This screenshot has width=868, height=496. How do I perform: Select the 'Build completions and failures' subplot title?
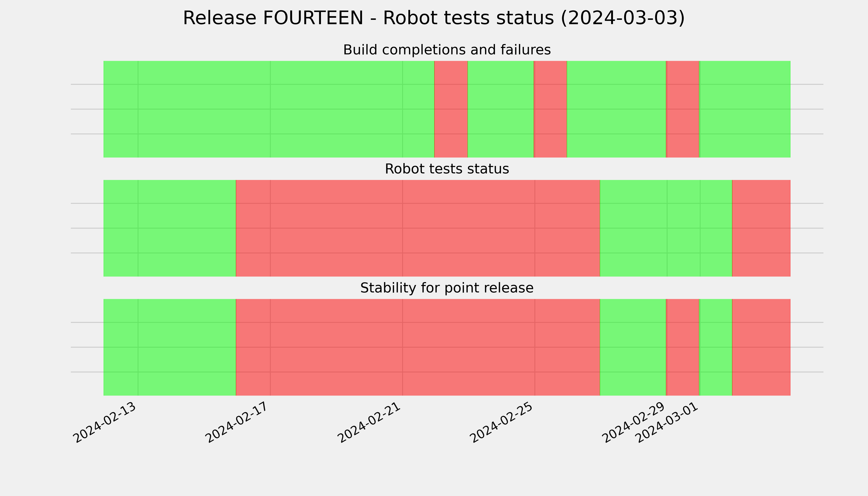(x=447, y=50)
